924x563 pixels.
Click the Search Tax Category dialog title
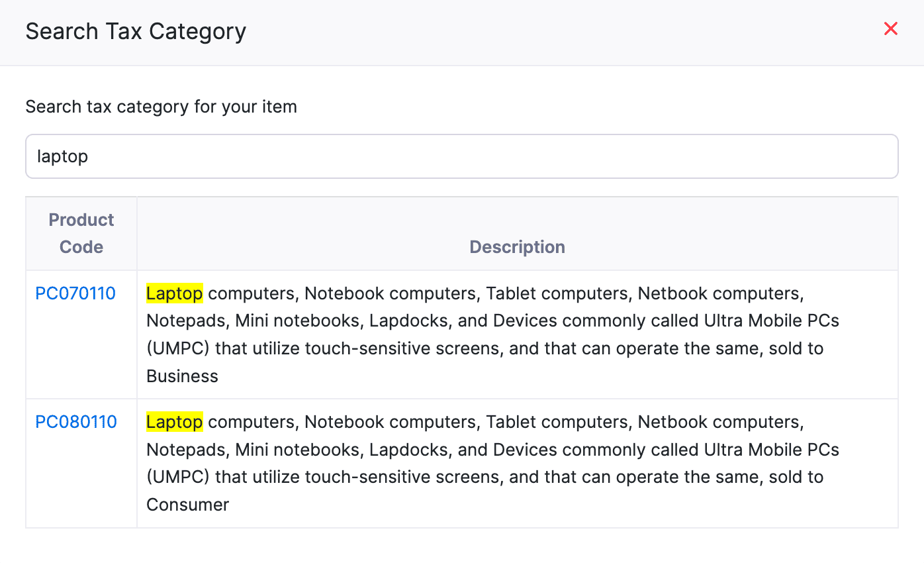pos(136,31)
